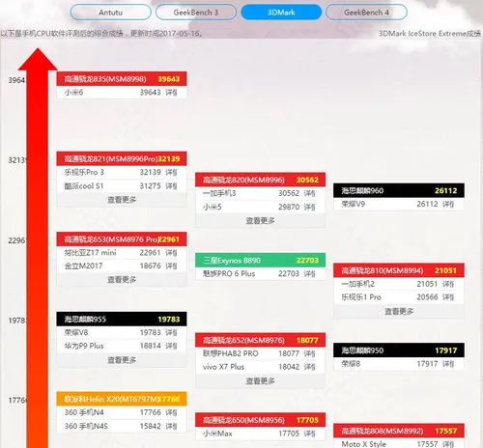This screenshot has width=483, height=448.
Task: Open 详情 link for 荣耀V9
Action: coord(448,204)
